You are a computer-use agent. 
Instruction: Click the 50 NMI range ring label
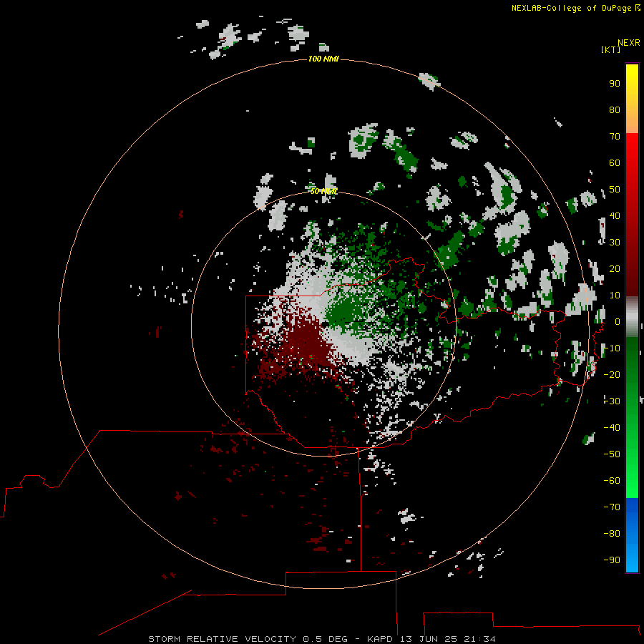[323, 191]
